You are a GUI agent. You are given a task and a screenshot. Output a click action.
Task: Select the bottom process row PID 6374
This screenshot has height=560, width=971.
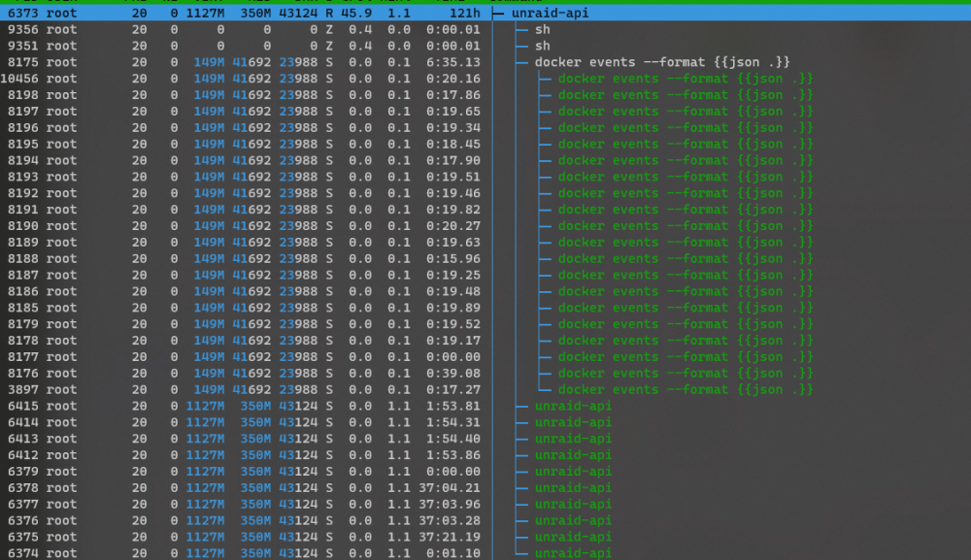point(485,552)
